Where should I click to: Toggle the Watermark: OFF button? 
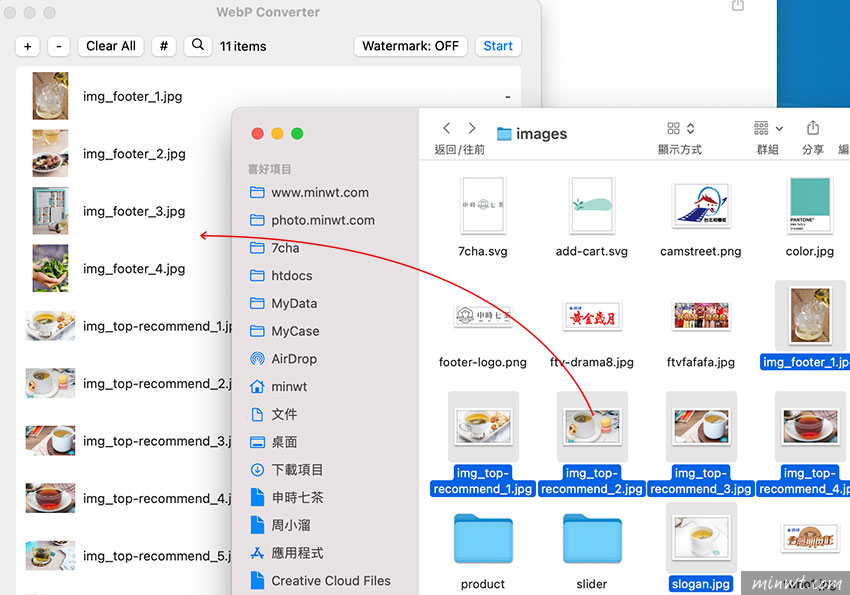tap(410, 46)
